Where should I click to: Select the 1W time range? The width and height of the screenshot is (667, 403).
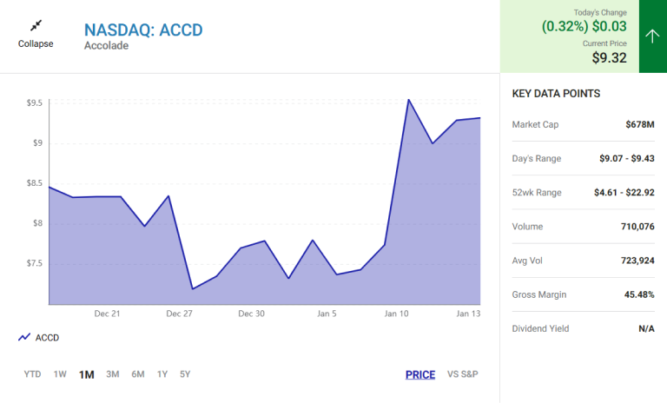pos(60,375)
